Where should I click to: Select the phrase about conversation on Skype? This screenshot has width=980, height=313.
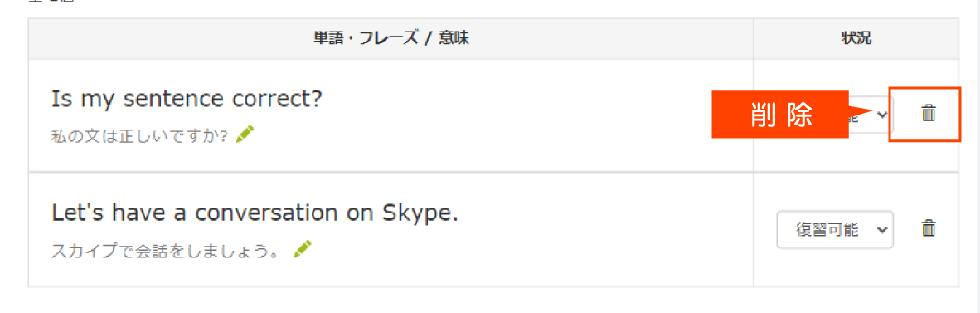tap(255, 214)
